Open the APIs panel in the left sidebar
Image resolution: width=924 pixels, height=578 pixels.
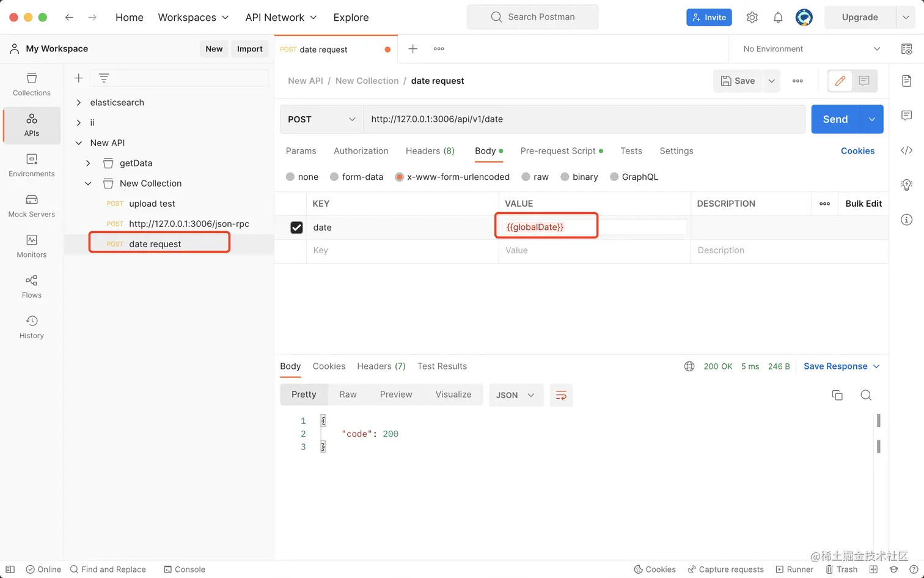click(x=31, y=125)
